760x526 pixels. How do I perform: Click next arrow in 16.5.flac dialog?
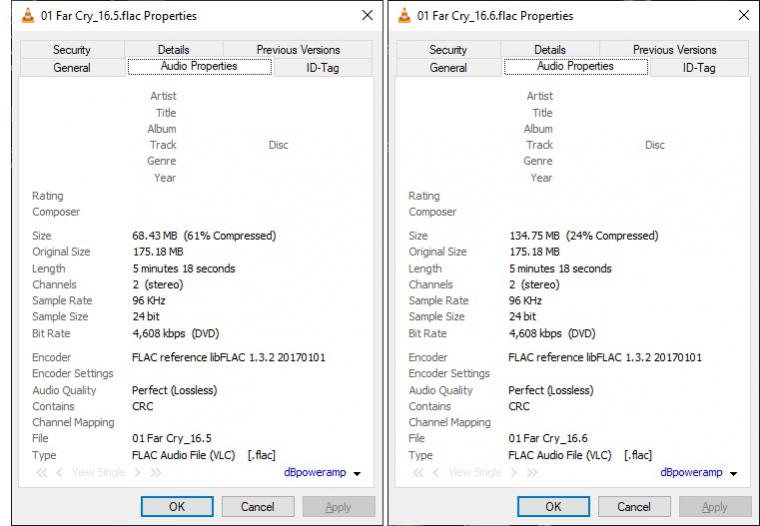[x=138, y=473]
